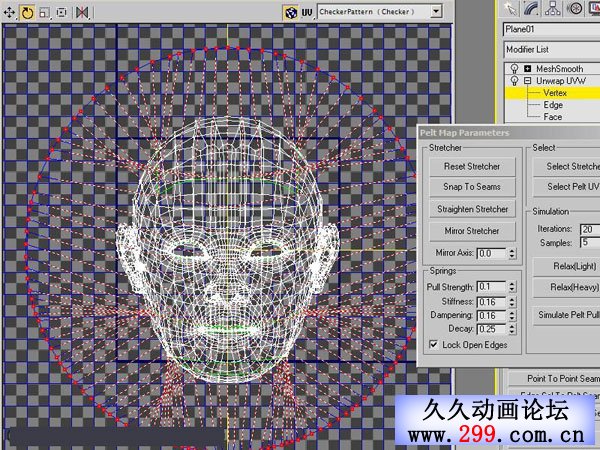This screenshot has width=600, height=450.
Task: Toggle the Show Map checker cube icon
Action: coord(291,13)
